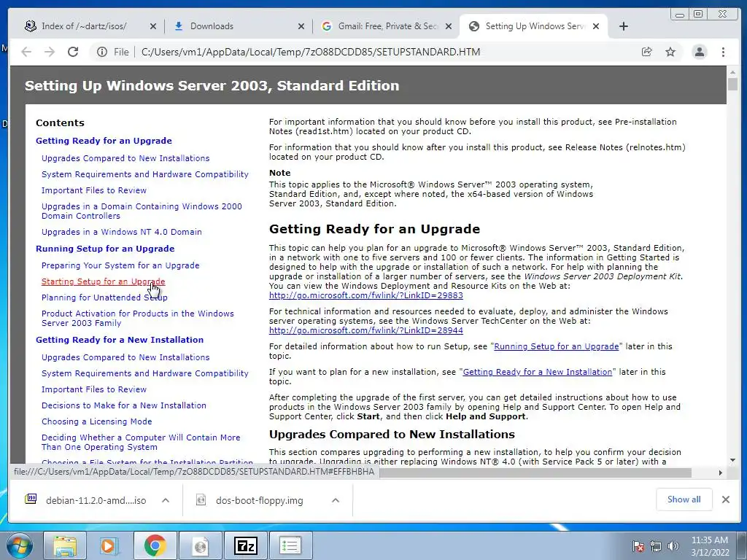Click the Chrome taskbar icon

155,545
